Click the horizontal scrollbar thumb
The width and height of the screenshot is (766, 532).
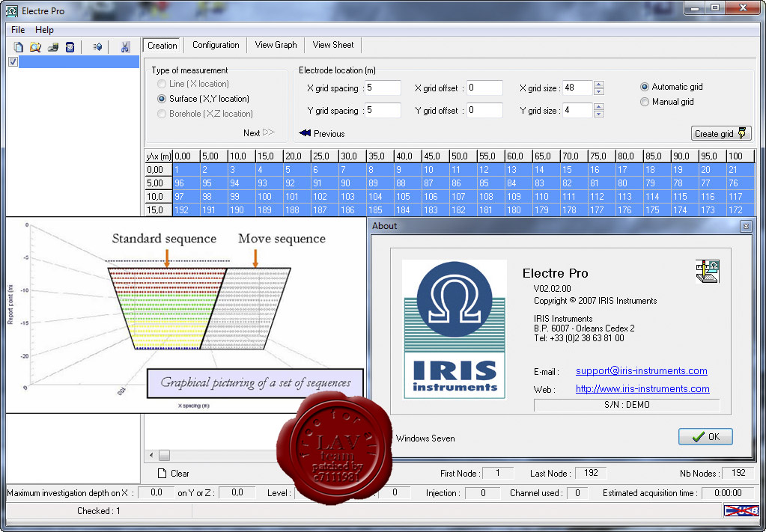tap(164, 456)
